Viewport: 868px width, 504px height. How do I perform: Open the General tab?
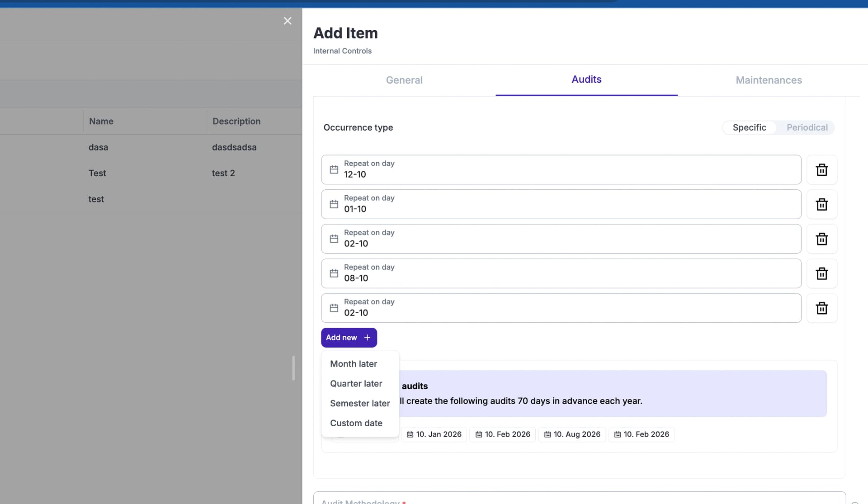(x=404, y=80)
